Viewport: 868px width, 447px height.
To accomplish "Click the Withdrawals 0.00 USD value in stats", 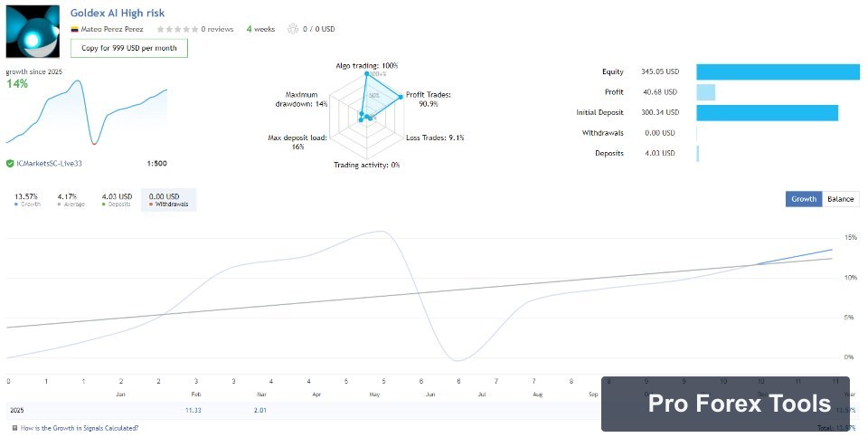I will [660, 133].
